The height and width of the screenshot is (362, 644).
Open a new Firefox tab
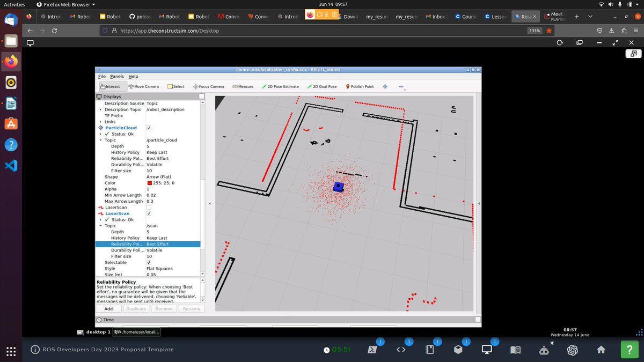(x=576, y=17)
